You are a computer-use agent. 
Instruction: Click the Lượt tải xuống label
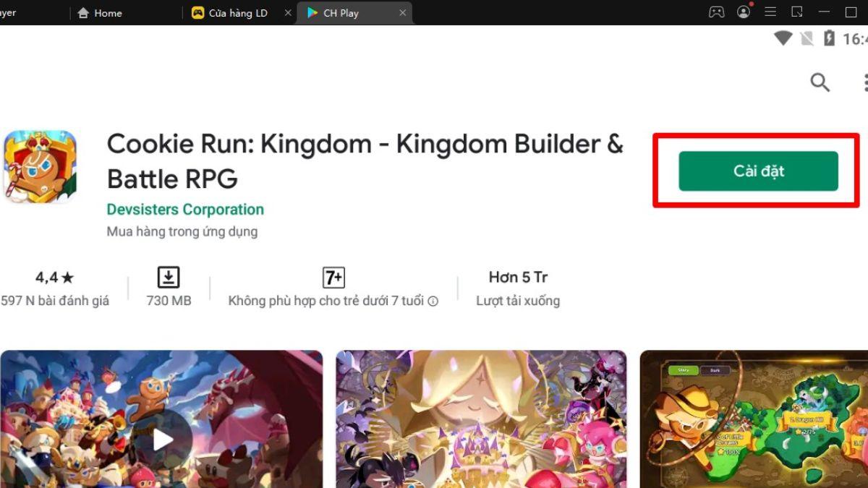pyautogui.click(x=518, y=301)
